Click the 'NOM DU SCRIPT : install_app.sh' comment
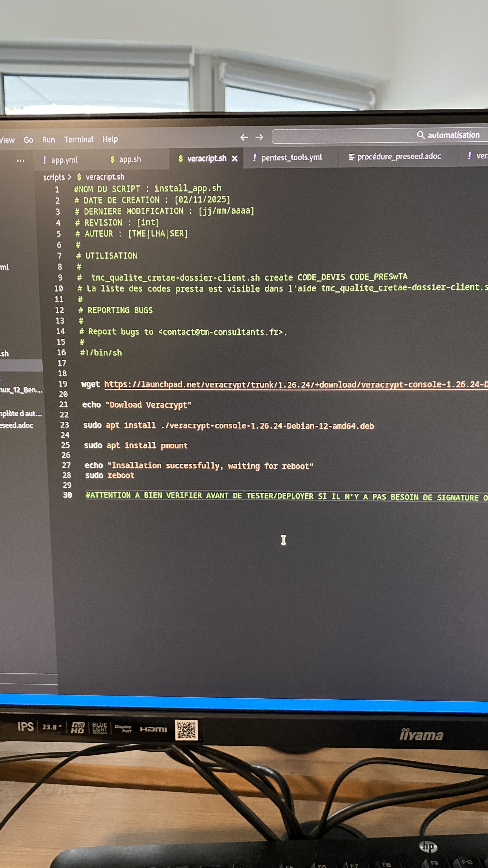This screenshot has width=488, height=868. pyautogui.click(x=148, y=189)
